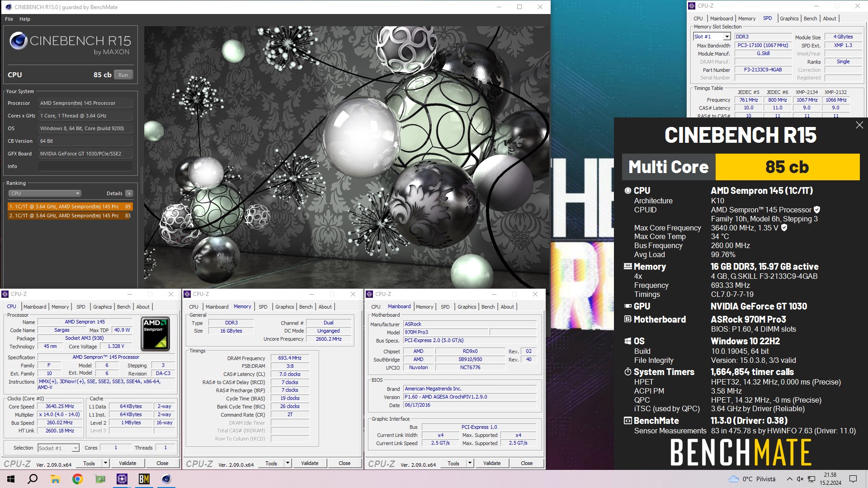868x488 pixels.
Task: Open the notification center icon
Action: [x=853, y=479]
